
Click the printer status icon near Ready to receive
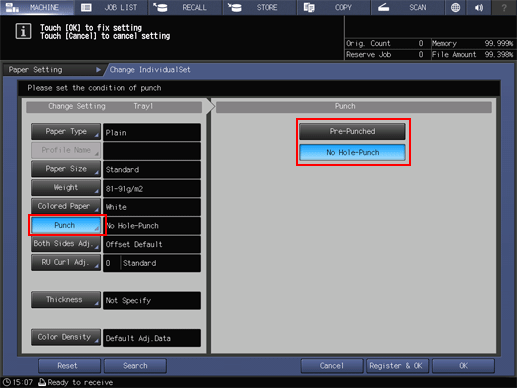[x=42, y=382]
